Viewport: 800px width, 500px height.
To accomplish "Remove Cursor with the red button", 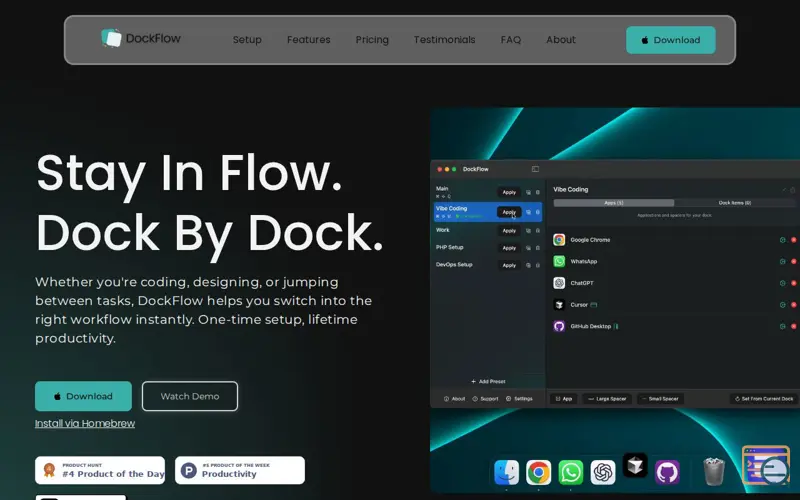I will (793, 305).
